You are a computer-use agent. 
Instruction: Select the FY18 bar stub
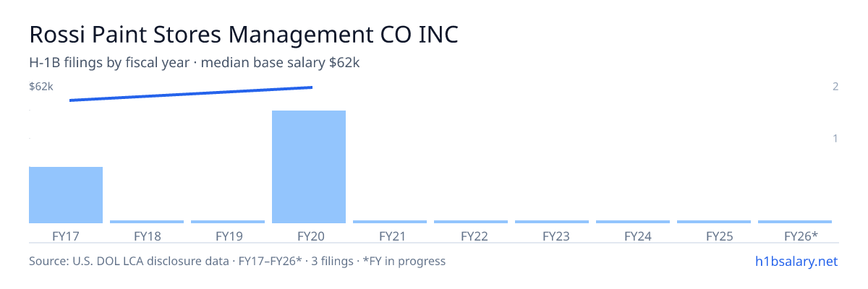tap(147, 222)
